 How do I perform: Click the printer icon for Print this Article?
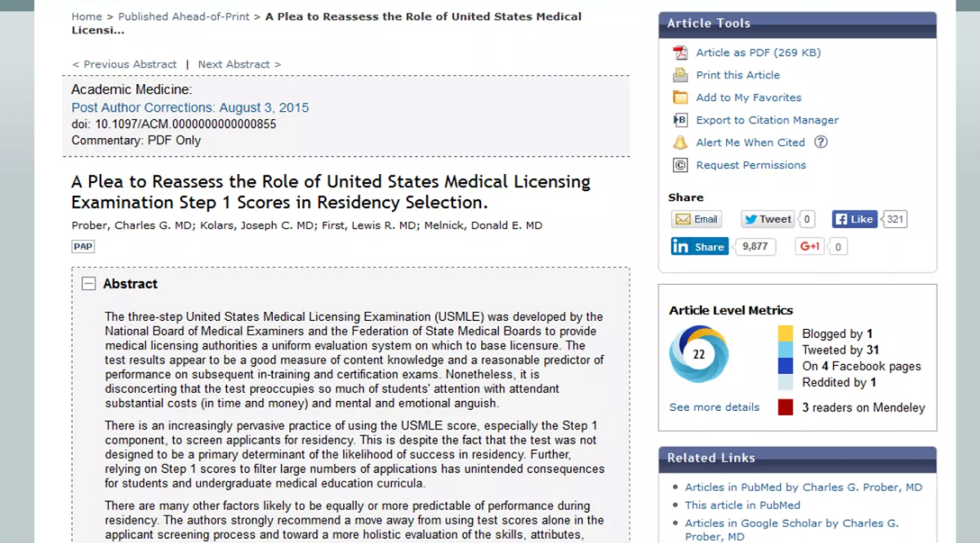[680, 75]
